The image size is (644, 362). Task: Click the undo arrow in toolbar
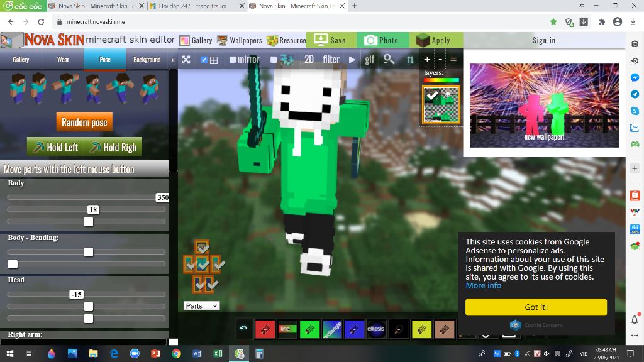tap(243, 328)
